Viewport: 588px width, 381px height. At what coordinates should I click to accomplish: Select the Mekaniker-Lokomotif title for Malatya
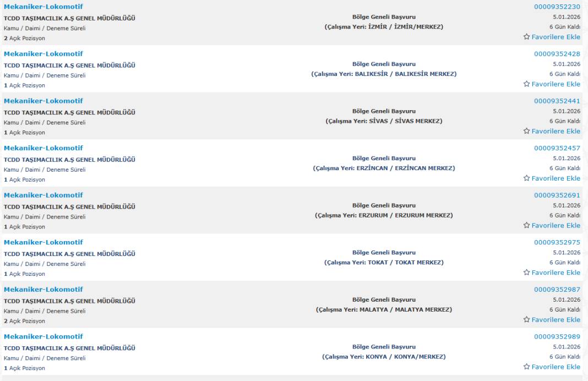(x=43, y=289)
